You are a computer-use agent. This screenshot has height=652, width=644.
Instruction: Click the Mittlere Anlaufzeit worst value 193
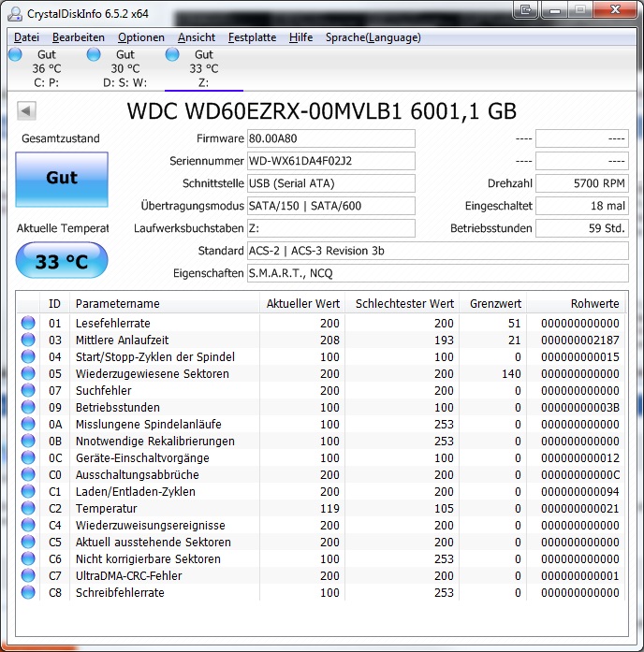[x=444, y=340]
